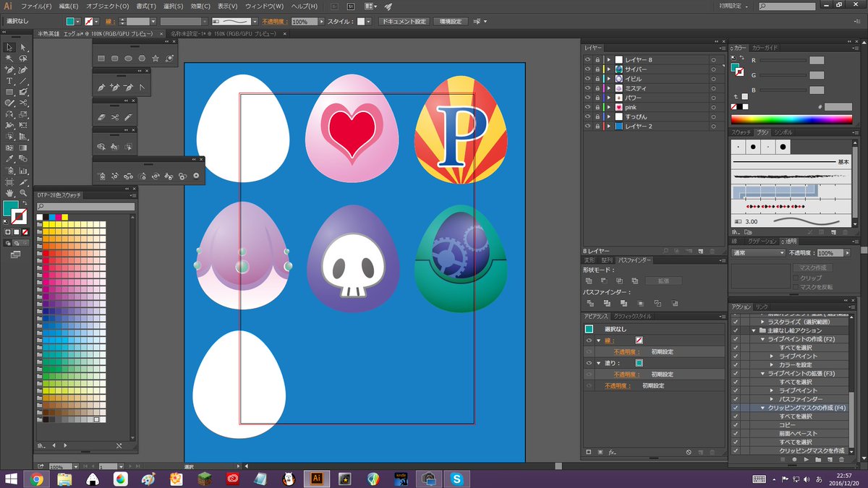
Task: Click the Unite shape mode icon
Action: click(x=589, y=281)
